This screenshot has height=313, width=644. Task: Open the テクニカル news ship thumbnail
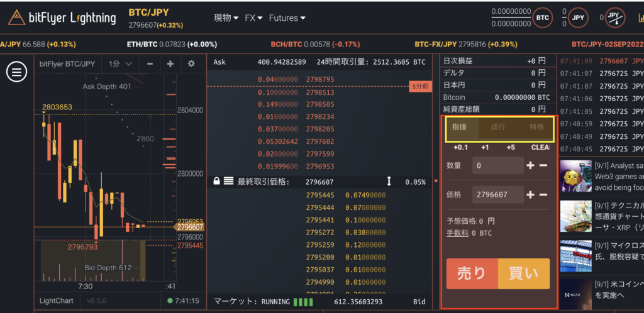tap(576, 216)
